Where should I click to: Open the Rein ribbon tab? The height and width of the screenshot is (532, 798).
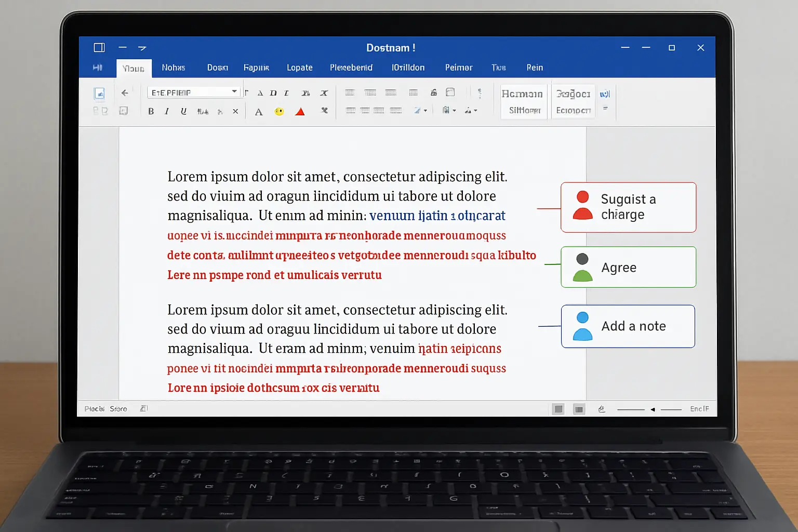coord(535,68)
